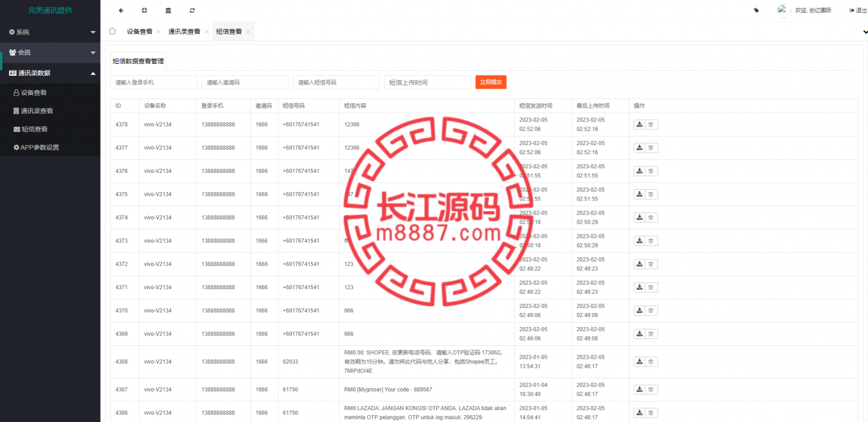
Task: Click the bank building icon in top toolbar
Action: tap(168, 10)
